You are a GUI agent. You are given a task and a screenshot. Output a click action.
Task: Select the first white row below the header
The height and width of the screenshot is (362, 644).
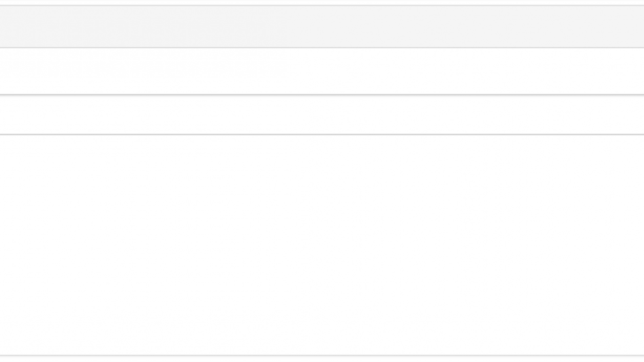coord(322,71)
